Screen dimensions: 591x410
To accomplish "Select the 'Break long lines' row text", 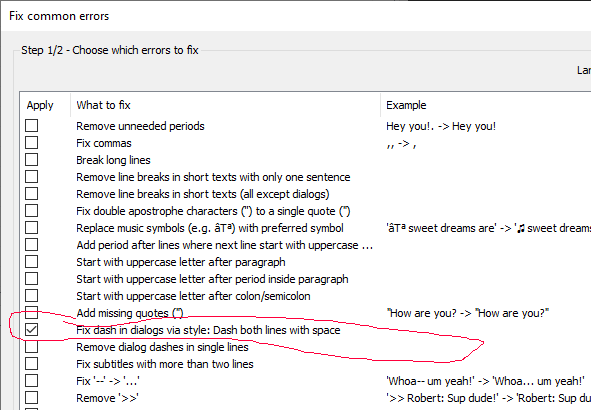I will coord(113,160).
